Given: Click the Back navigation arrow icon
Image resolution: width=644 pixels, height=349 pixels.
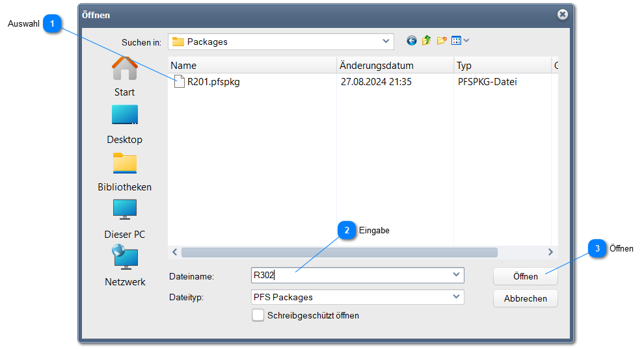Looking at the screenshot, I should coord(412,40).
